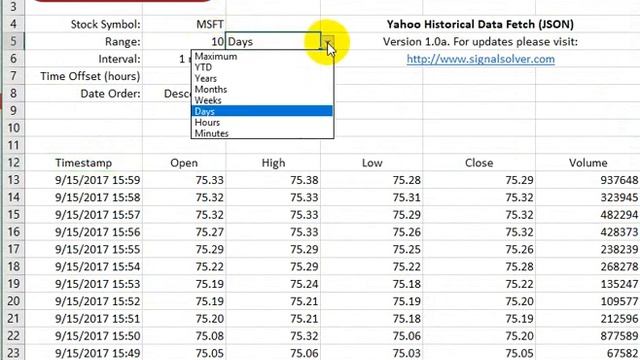Viewport: 640px width, 360px height.
Task: Select the Volume column header cell
Action: click(x=588, y=163)
